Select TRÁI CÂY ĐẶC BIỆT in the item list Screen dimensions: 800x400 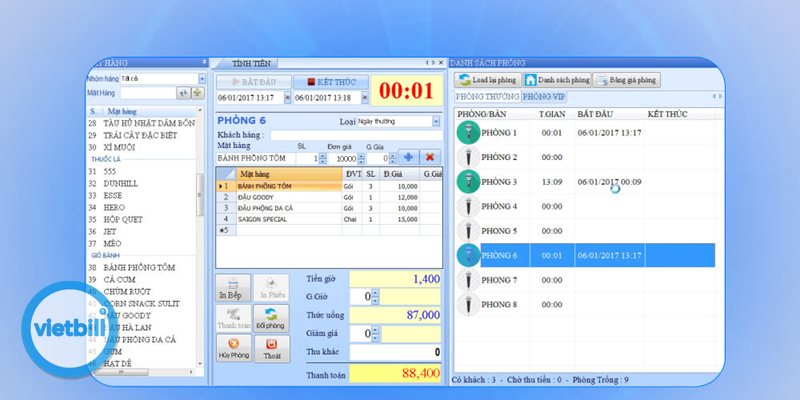pos(140,135)
